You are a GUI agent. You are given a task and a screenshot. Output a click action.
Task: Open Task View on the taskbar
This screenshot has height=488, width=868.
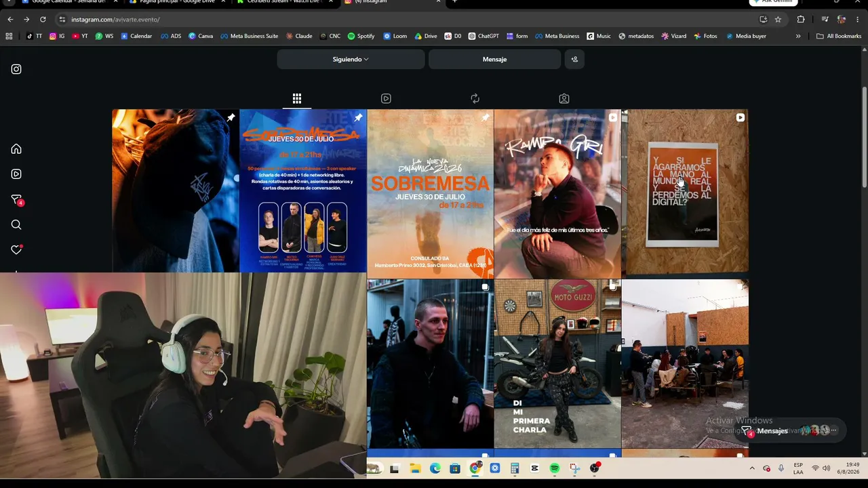coord(395,468)
